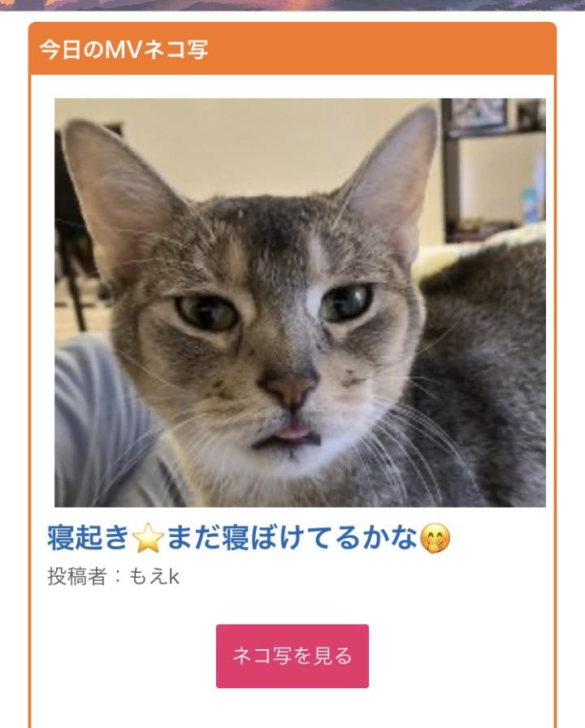Image resolution: width=585 pixels, height=728 pixels.
Task: Open the 寝起き まだ寝ぼけてるかな title link
Action: tap(249, 537)
